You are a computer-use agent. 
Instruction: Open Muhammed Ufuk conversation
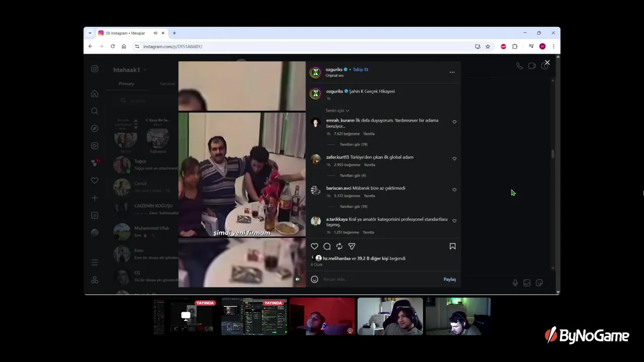coord(146,231)
